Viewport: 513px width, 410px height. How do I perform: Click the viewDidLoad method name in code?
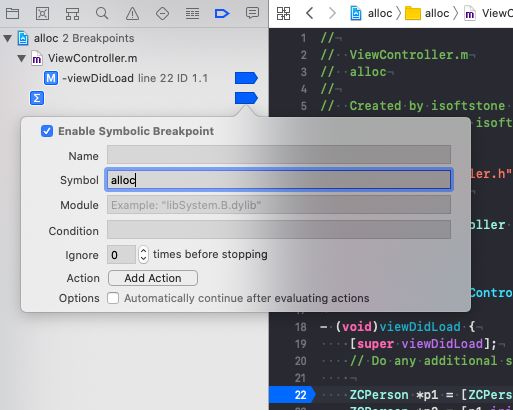coord(420,327)
